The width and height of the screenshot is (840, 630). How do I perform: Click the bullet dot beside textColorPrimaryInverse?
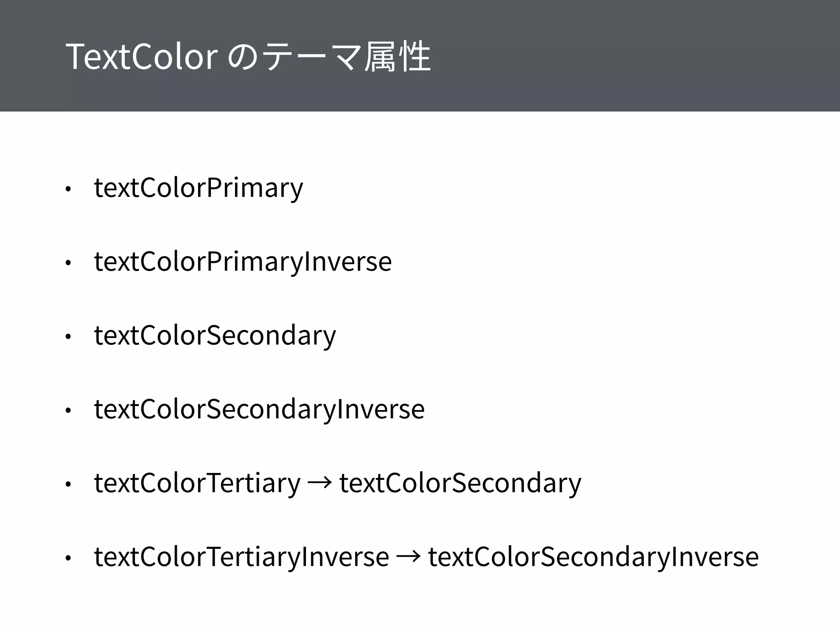pos(68,263)
